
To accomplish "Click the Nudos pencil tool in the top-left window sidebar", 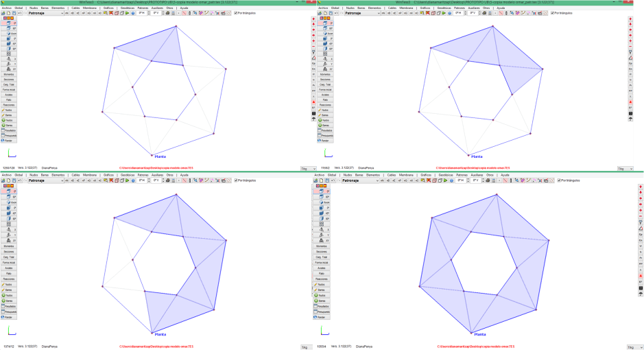I will click(x=9, y=110).
